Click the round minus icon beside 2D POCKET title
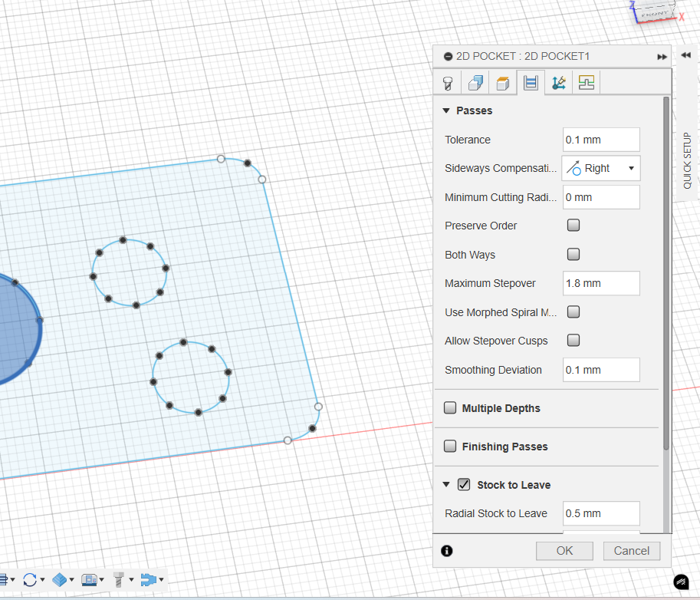 pos(448,57)
